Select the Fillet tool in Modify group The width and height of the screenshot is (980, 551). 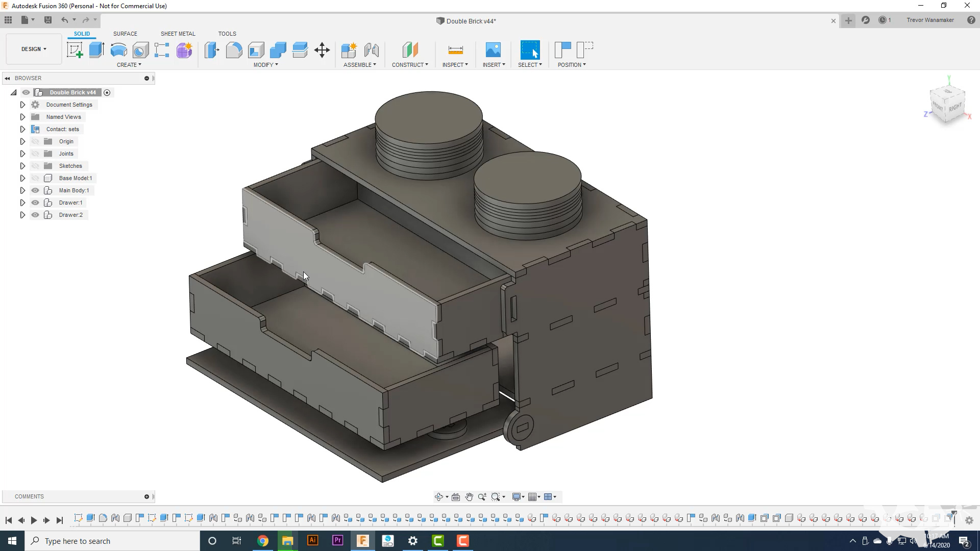tap(234, 50)
